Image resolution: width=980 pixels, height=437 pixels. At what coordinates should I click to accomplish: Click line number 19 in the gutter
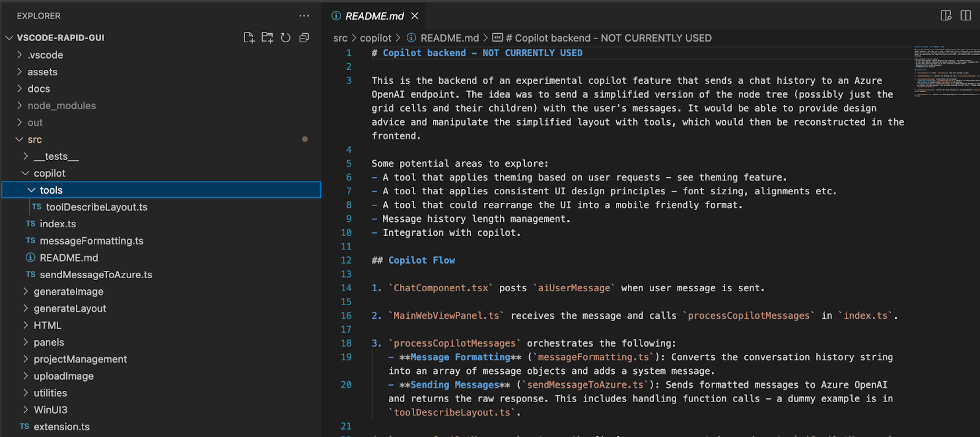pyautogui.click(x=346, y=357)
